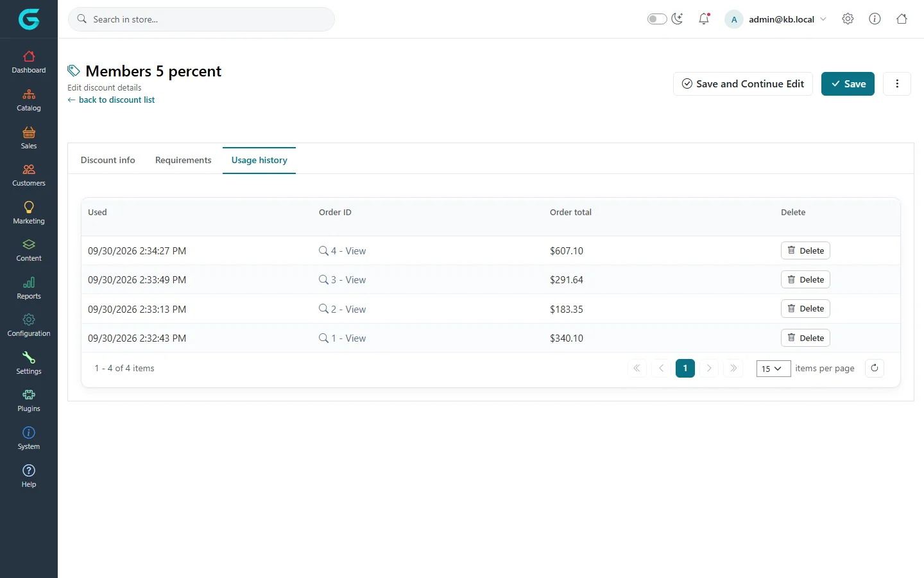924x578 pixels.
Task: Click the discount tag icon by title
Action: (74, 71)
